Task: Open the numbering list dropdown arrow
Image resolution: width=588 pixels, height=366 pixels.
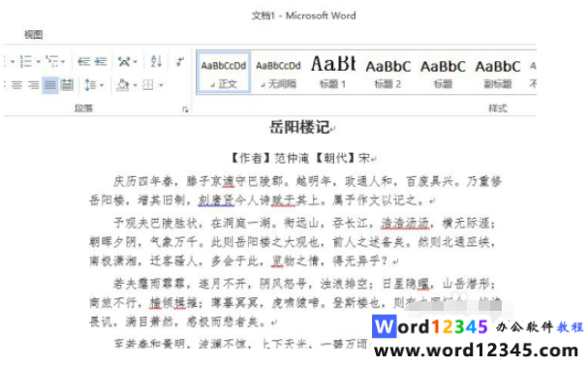Action: click(38, 62)
